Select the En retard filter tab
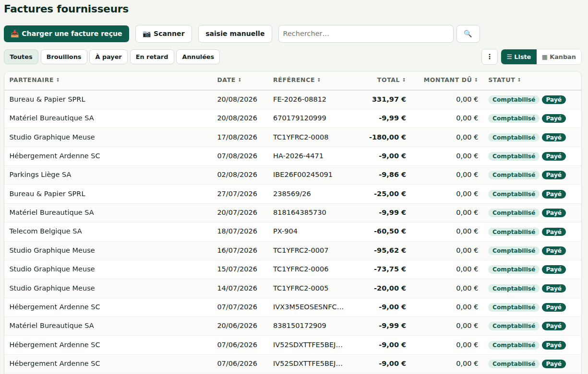This screenshot has width=588, height=374. tap(152, 57)
